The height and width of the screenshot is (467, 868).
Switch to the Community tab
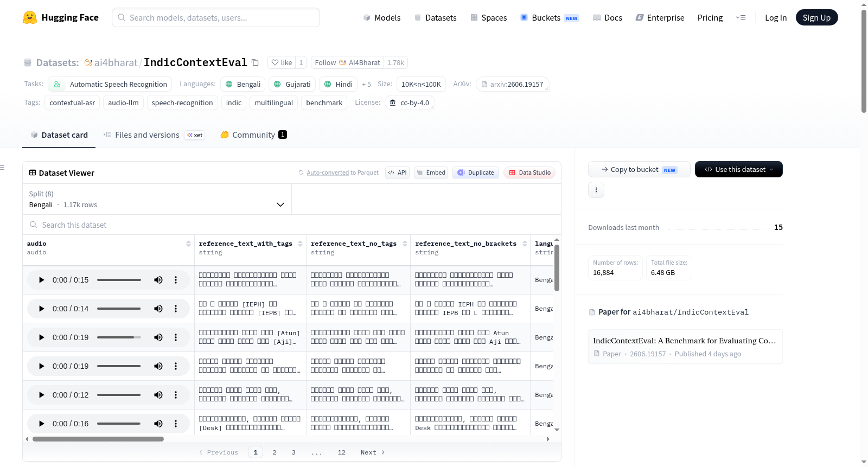coord(253,135)
